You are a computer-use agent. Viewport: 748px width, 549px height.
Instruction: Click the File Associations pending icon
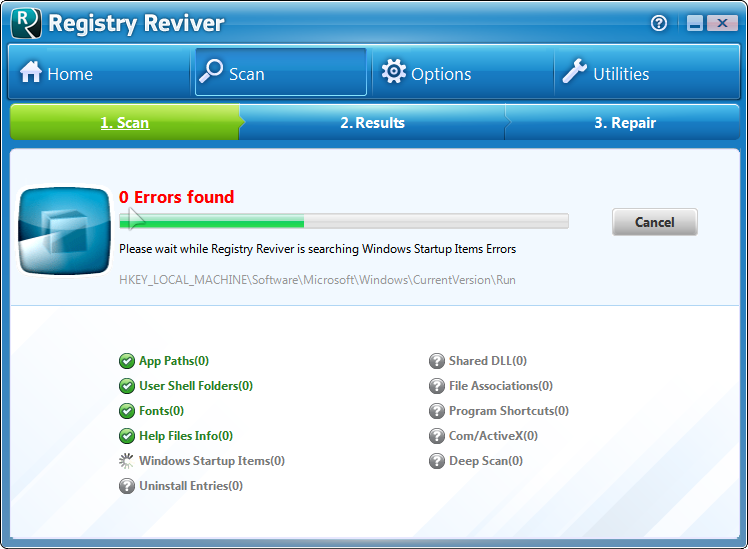pyautogui.click(x=437, y=386)
